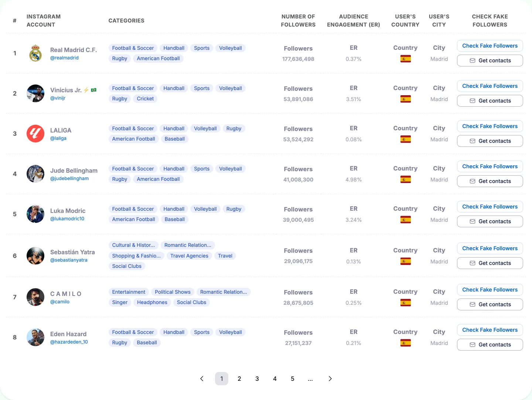
Task: Open the @vinijr handle link
Action: click(x=58, y=98)
